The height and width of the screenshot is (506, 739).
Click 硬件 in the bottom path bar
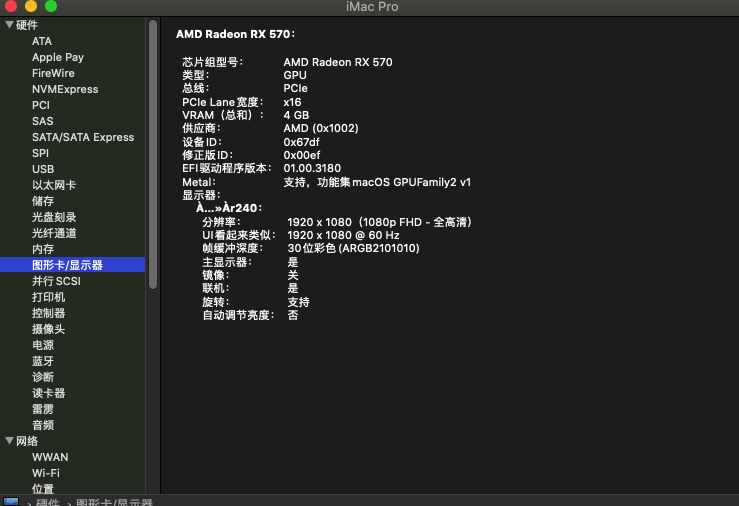pos(48,502)
